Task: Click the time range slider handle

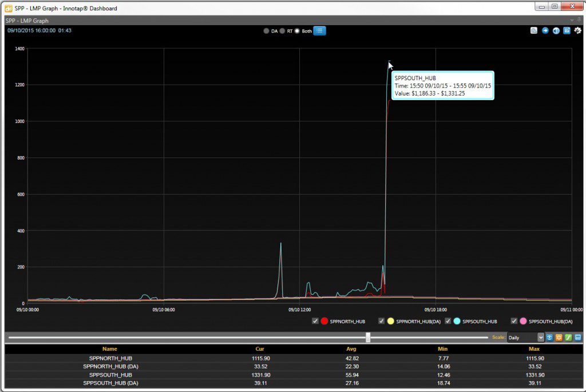Action: (x=368, y=337)
